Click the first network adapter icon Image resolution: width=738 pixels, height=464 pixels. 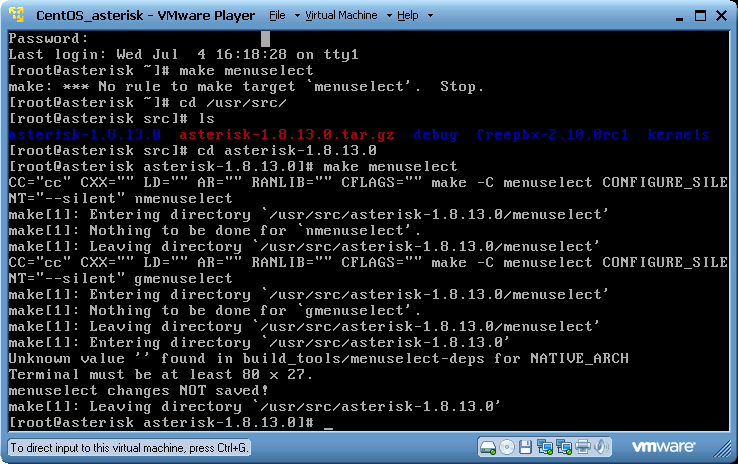pos(546,446)
